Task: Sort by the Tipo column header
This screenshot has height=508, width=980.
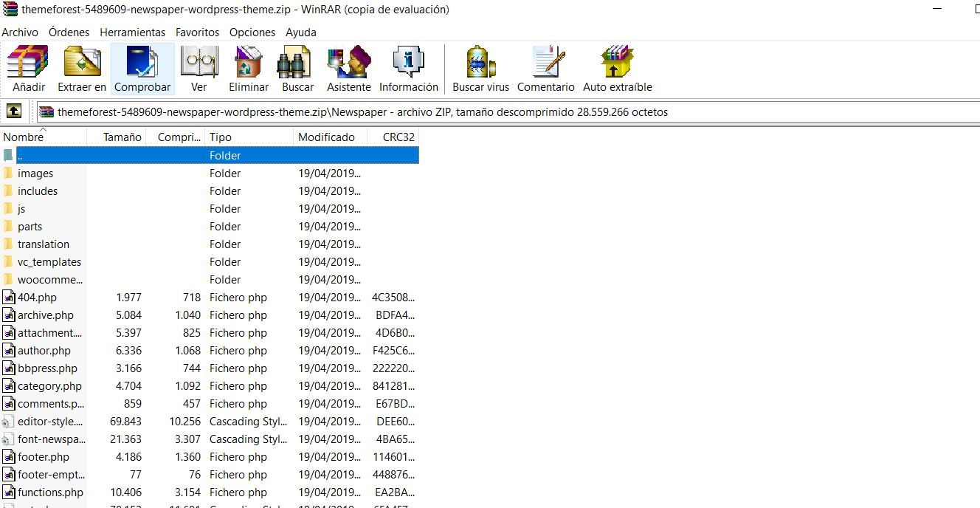Action: tap(249, 137)
